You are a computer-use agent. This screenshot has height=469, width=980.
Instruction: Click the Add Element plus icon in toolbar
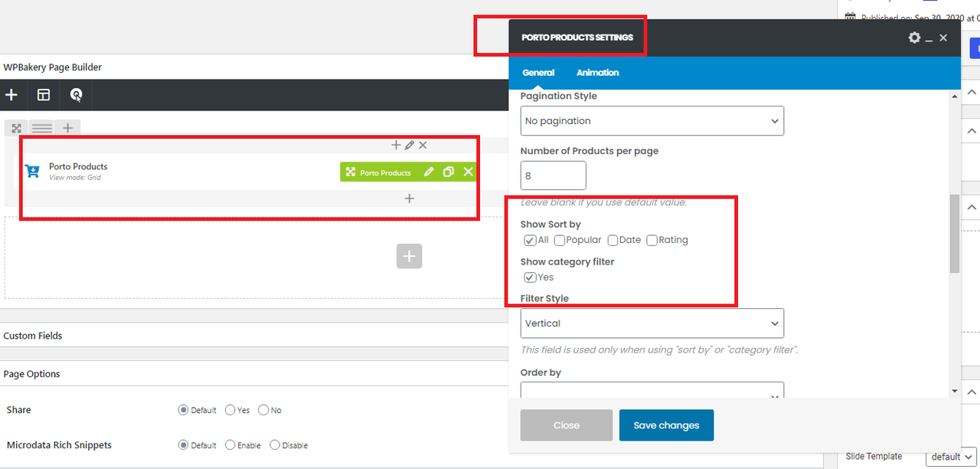coord(11,95)
